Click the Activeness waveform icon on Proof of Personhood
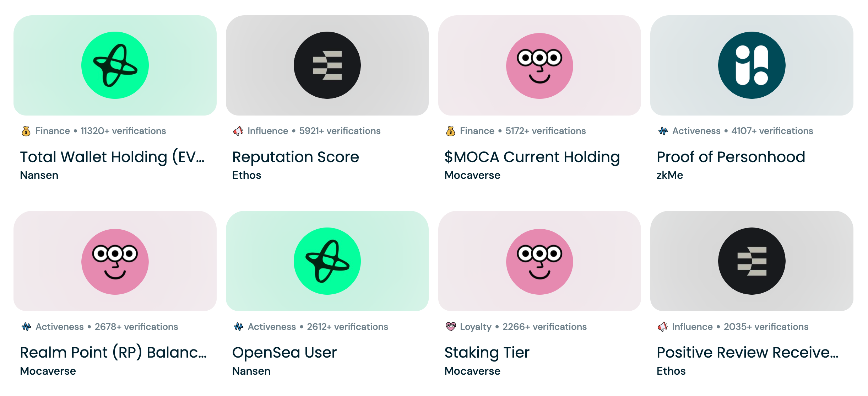868x396 pixels. pos(662,131)
